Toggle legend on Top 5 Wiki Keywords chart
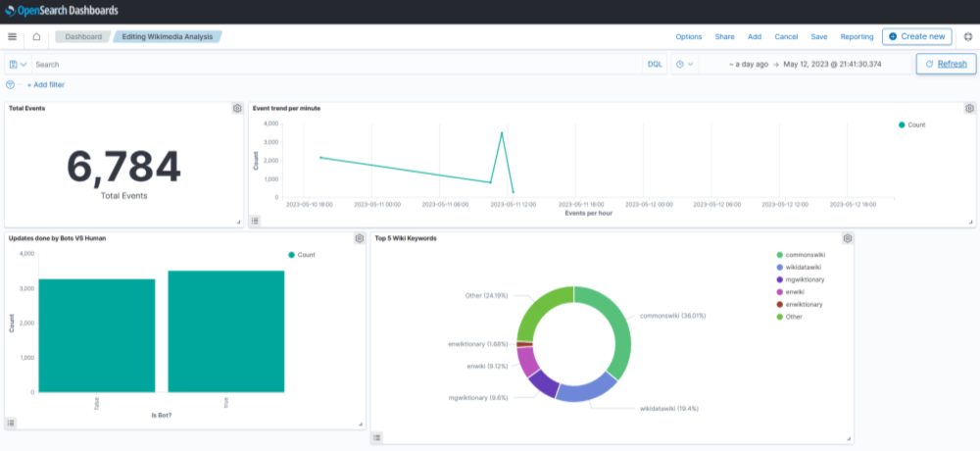The height and width of the screenshot is (451, 980). point(377,437)
